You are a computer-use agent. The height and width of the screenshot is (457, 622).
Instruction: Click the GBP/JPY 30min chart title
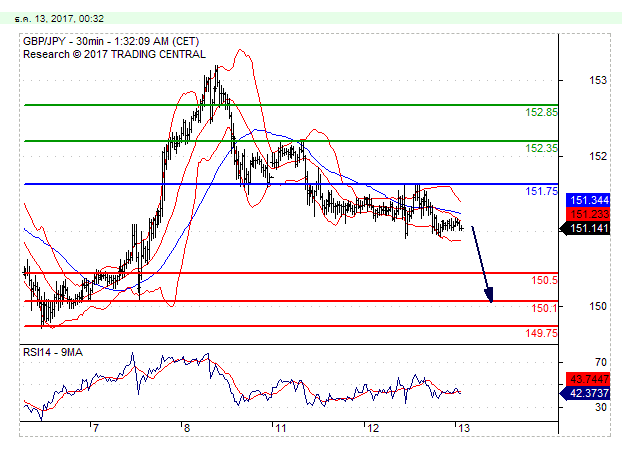pyautogui.click(x=111, y=41)
